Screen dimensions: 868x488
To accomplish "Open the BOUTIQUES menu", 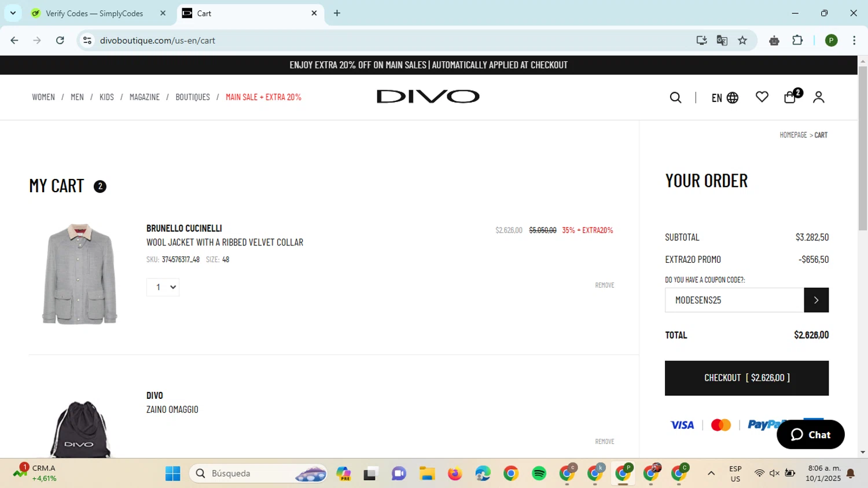I will point(193,97).
